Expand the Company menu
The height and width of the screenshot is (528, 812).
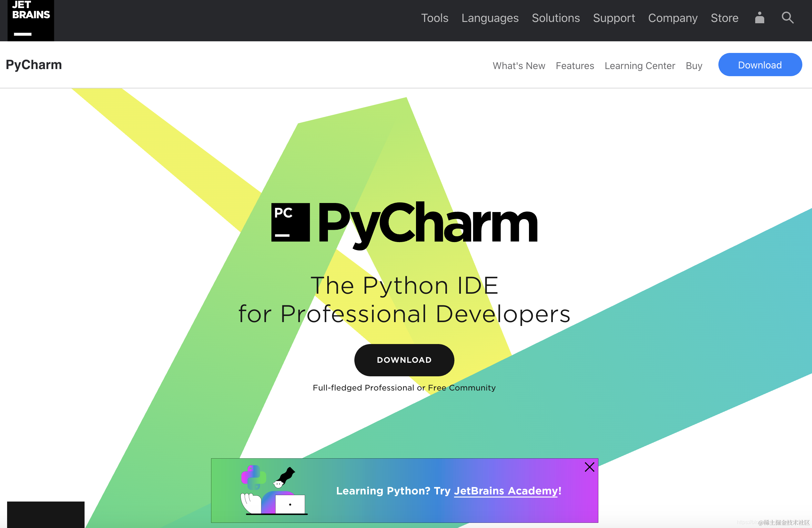pos(673,18)
